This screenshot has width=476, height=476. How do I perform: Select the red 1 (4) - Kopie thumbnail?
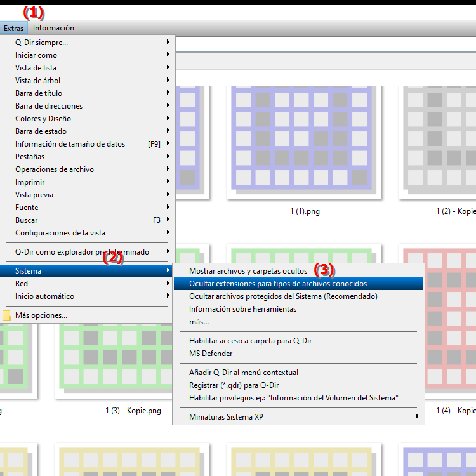point(451,322)
